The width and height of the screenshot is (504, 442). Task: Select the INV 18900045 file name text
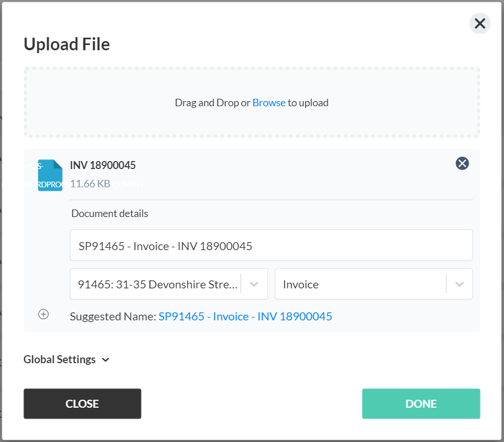coord(103,166)
